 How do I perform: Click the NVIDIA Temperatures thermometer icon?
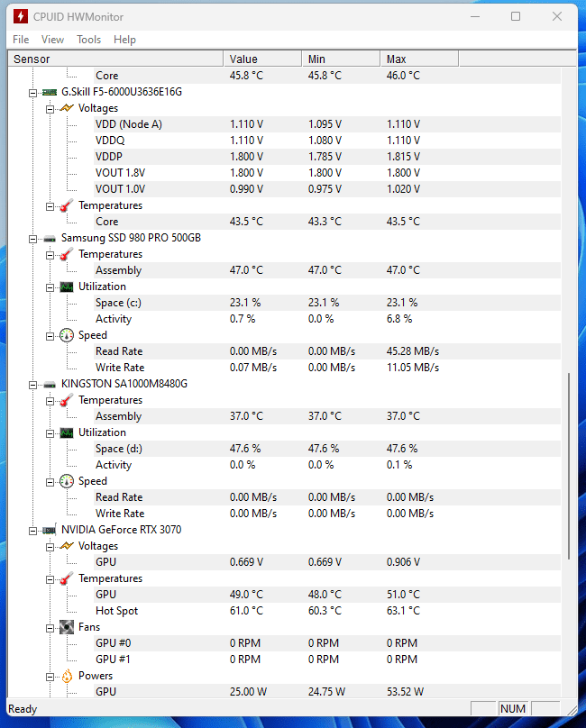pos(67,578)
